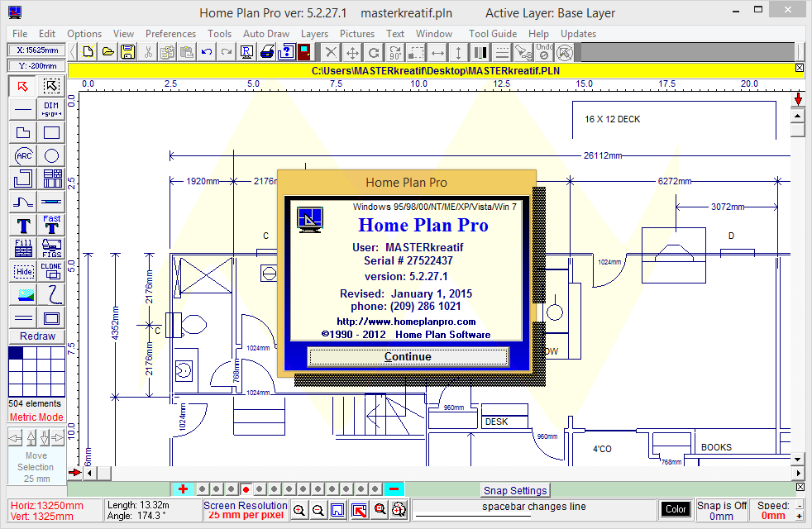Select the large T Text tool

tap(23, 225)
